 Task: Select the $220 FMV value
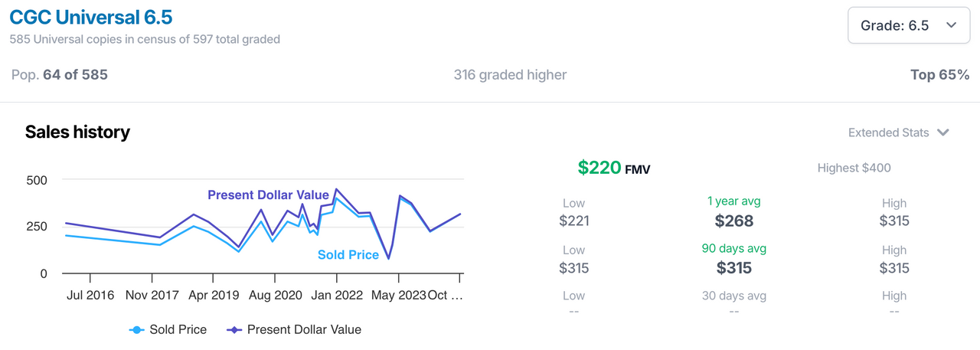614,168
